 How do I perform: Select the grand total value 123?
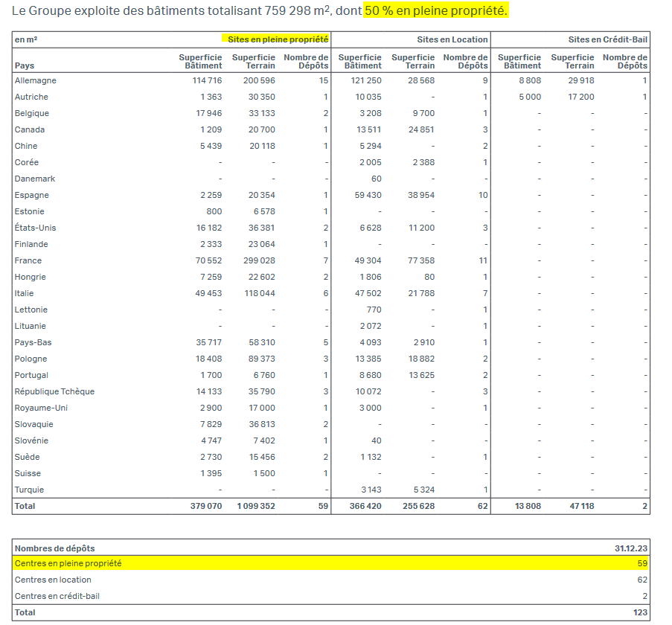[639, 612]
